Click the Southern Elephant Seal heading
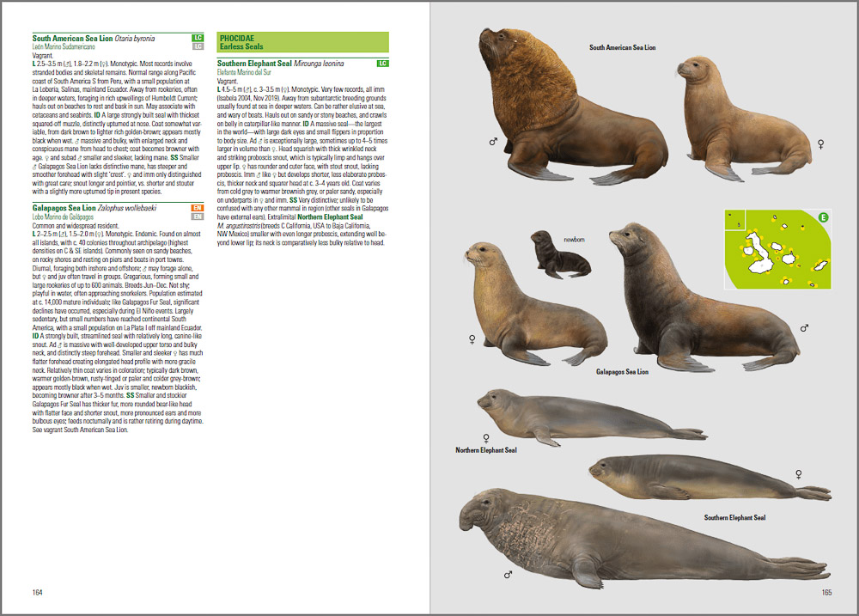This screenshot has width=859, height=616. pos(281,64)
